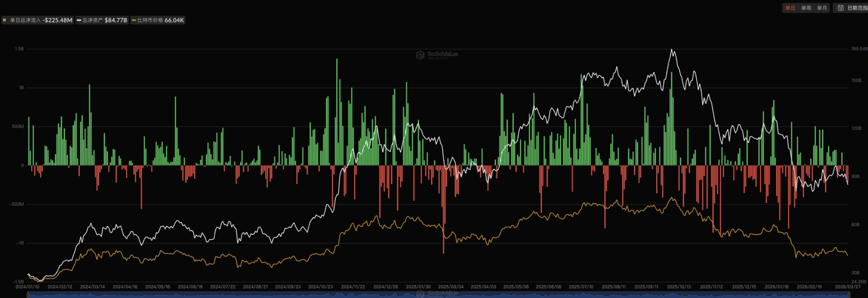868x298 pixels.
Task: Click the 1.5B label on the left axis
Action: (19, 49)
